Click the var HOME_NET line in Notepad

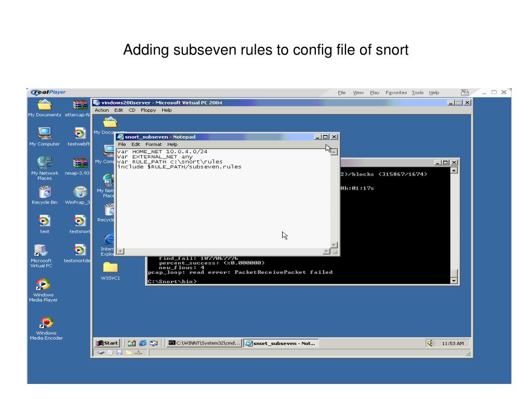162,152
